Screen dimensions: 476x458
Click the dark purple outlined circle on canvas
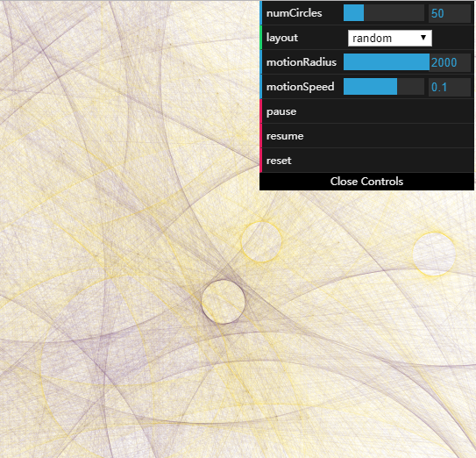click(224, 302)
